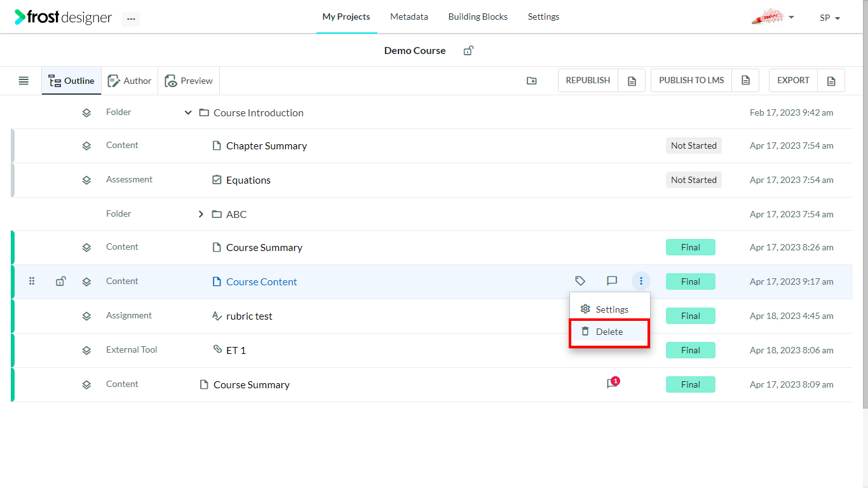Click the layers icon in Course Introduction row
The image size is (868, 488).
tap(86, 112)
